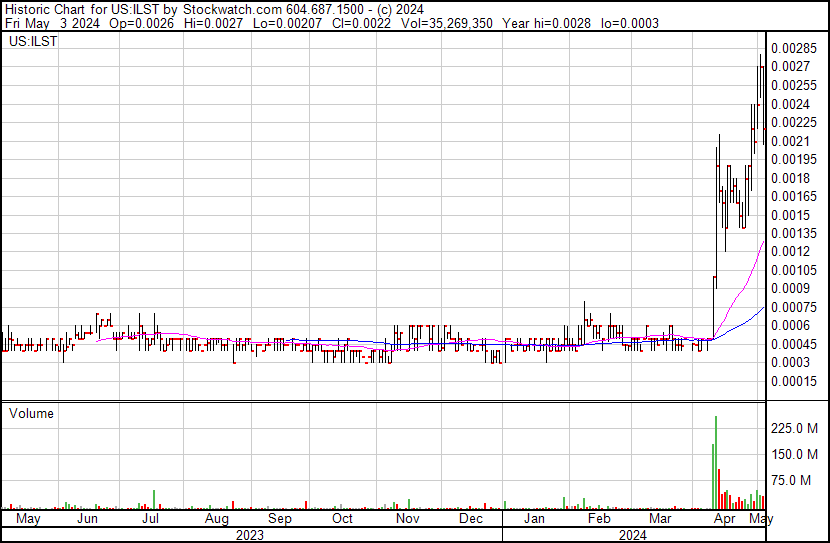Click the 0.00255 price axis value
This screenshot has height=543, width=830.
pos(794,85)
